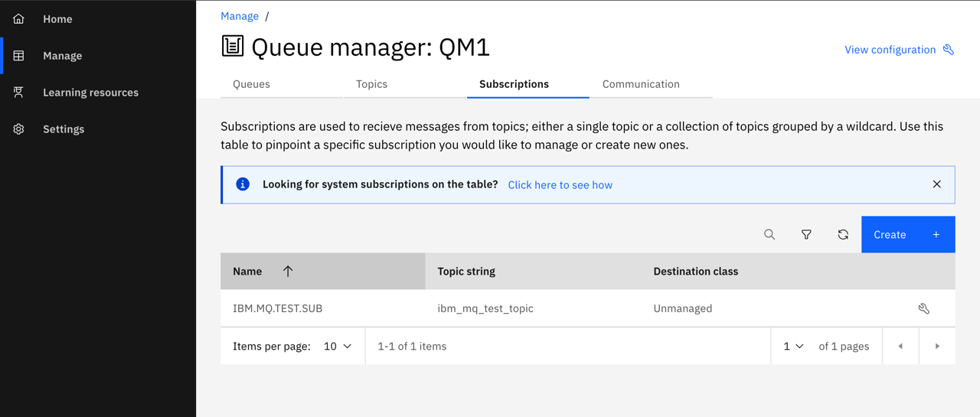Click the queue manager icon beside QM1 title
980x417 pixels.
tap(233, 46)
